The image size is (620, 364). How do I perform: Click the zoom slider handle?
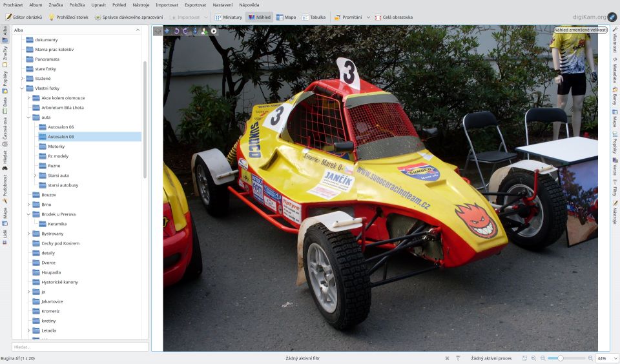[561, 358]
